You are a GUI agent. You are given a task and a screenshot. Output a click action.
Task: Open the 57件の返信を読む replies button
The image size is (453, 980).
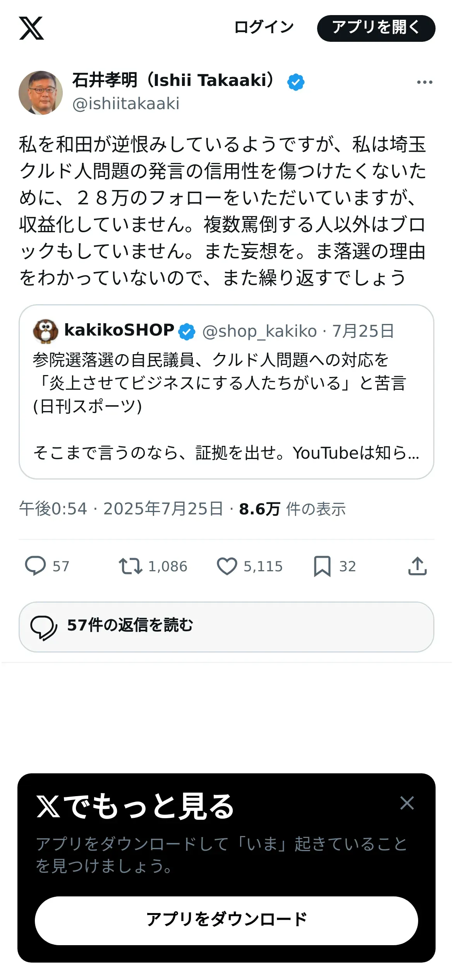[226, 627]
